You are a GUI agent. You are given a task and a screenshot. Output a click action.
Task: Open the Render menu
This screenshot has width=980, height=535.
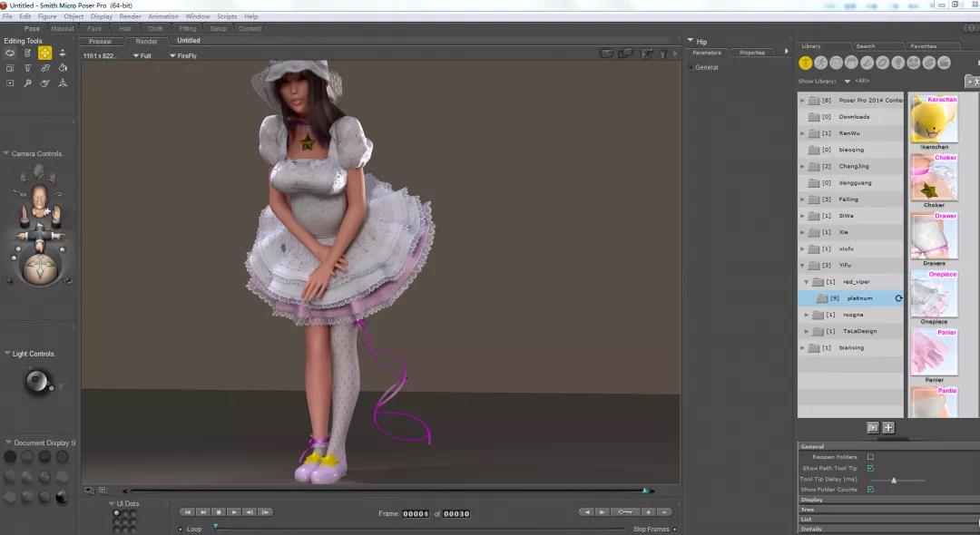130,16
